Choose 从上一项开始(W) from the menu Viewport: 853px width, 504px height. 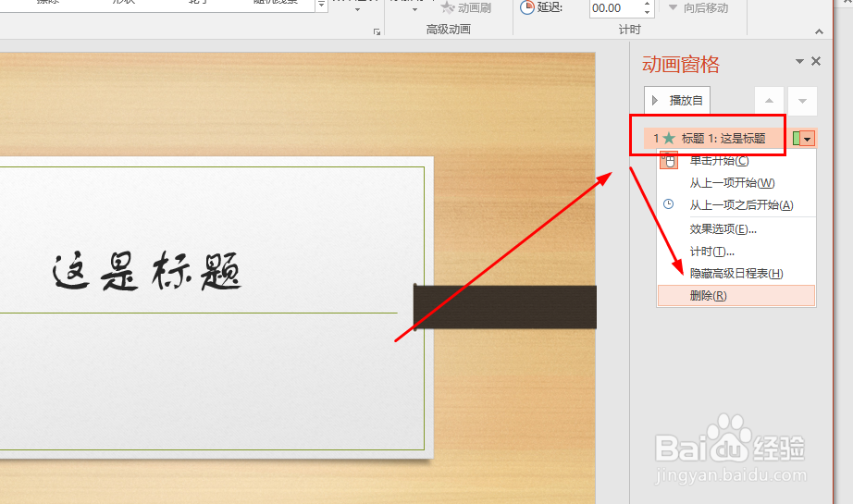click(736, 183)
